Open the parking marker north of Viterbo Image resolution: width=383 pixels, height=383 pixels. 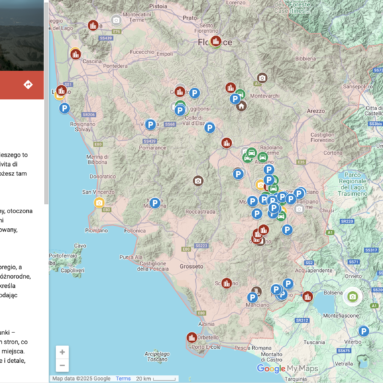pyautogui.click(x=364, y=331)
